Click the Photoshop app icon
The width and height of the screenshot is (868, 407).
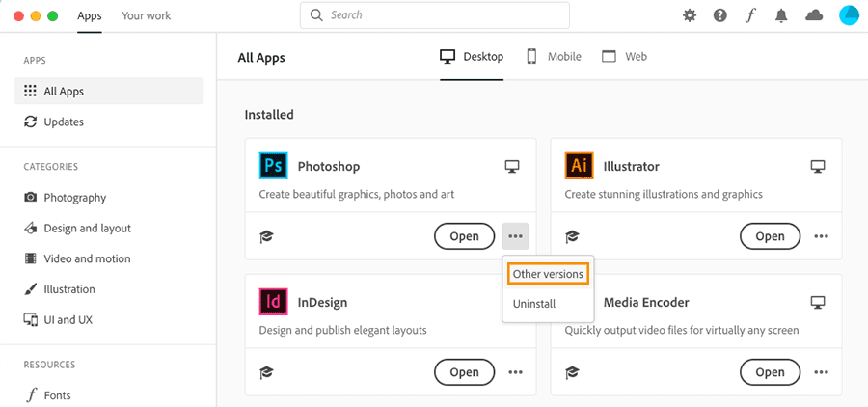point(274,166)
